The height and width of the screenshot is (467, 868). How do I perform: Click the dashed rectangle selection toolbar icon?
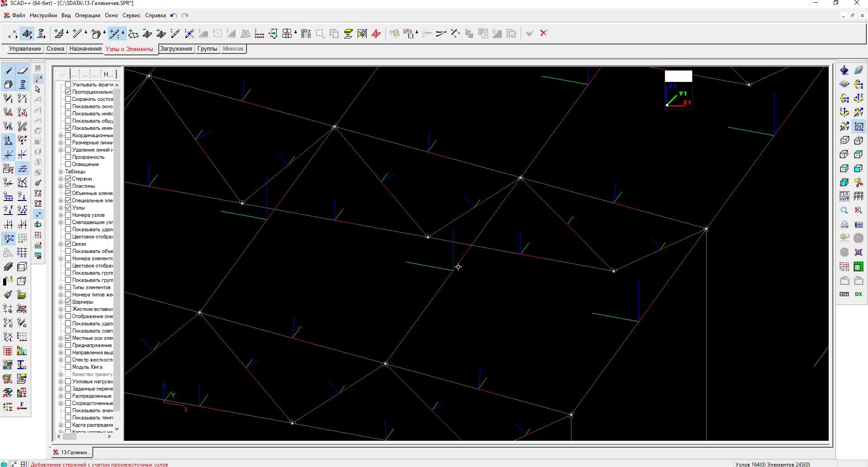tap(320, 33)
